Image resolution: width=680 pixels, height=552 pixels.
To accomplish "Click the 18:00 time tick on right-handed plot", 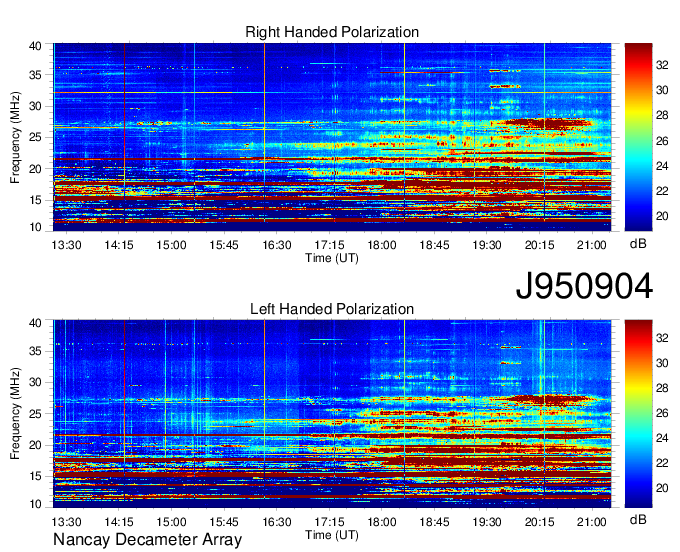I will (x=382, y=245).
